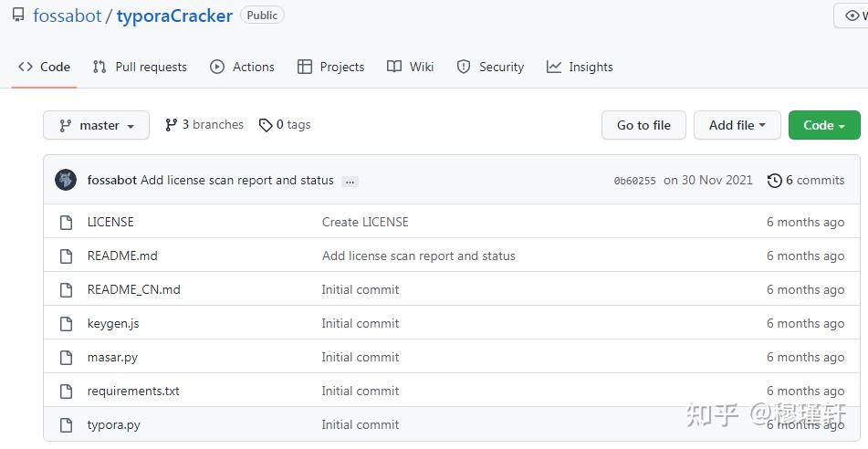The height and width of the screenshot is (449, 868).
Task: Open the master branch dropdown
Action: click(96, 126)
